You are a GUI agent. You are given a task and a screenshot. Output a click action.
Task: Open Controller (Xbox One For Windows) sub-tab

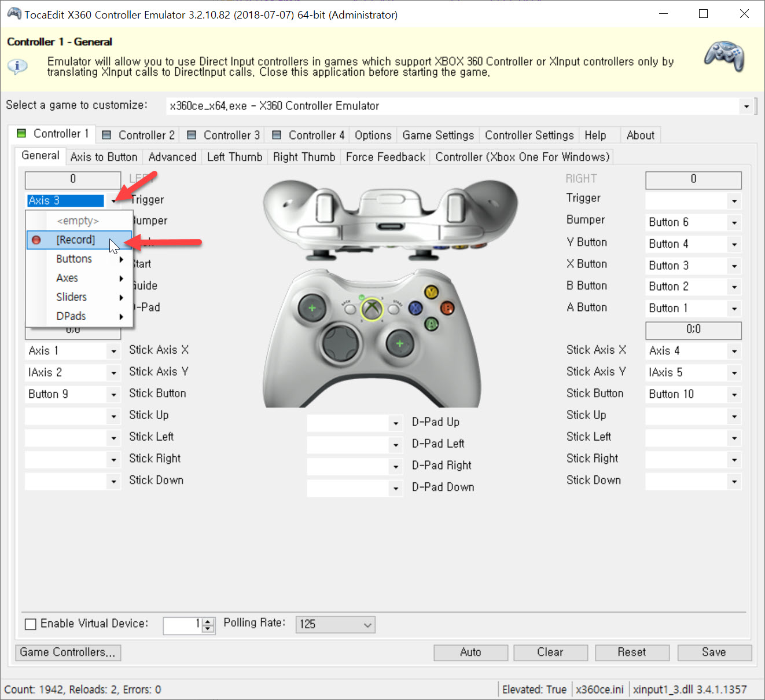tap(523, 157)
